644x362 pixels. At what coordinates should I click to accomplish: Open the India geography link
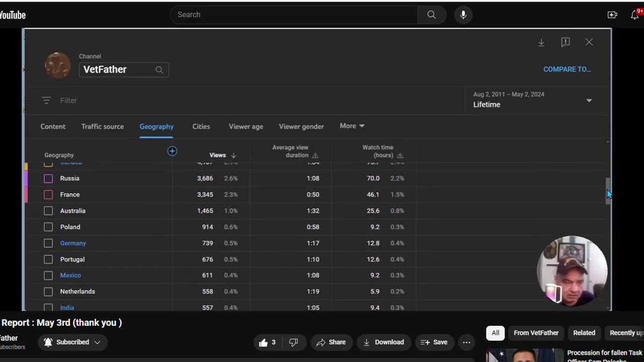click(x=67, y=308)
